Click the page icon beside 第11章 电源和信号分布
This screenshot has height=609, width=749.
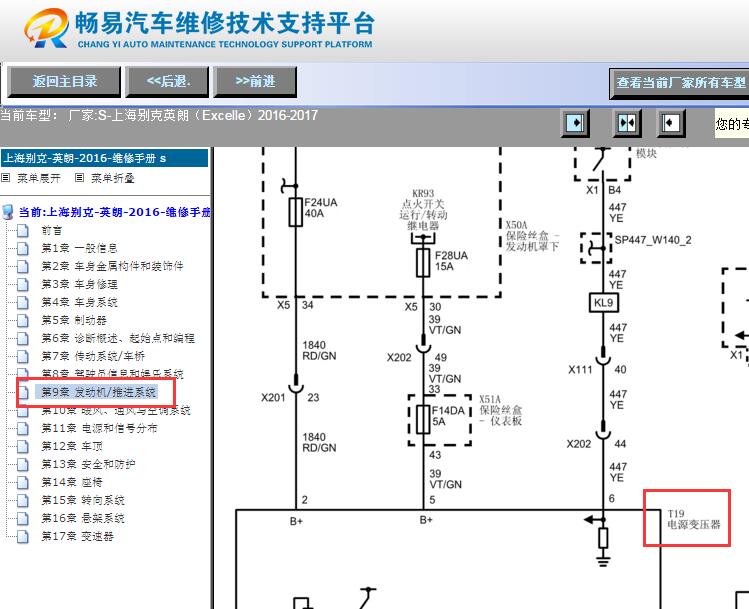pyautogui.click(x=22, y=428)
